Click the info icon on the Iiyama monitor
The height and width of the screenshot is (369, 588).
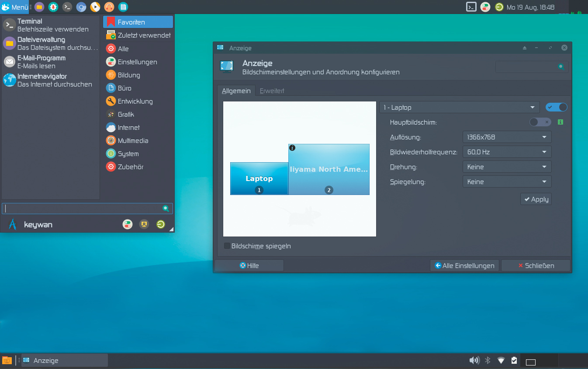pyautogui.click(x=292, y=148)
